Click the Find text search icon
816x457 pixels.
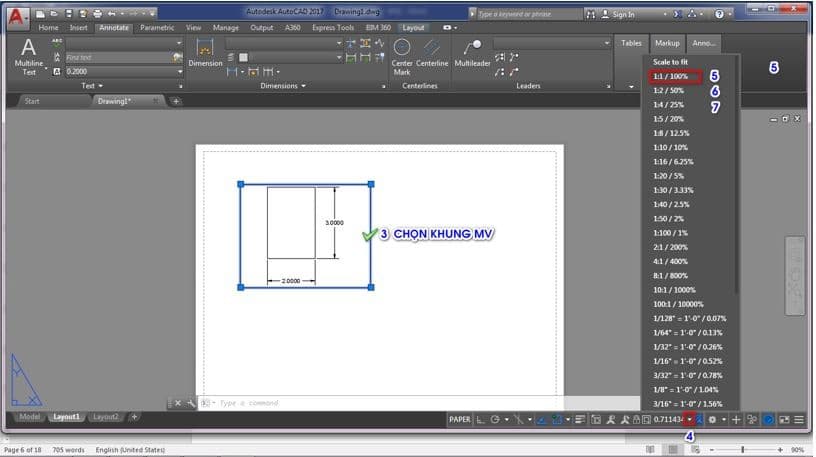[177, 57]
